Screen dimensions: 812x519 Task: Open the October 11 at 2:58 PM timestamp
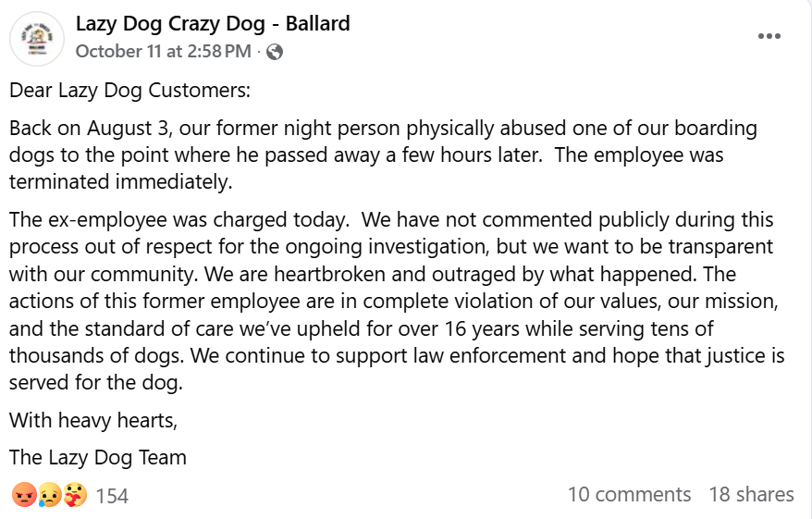click(x=163, y=51)
